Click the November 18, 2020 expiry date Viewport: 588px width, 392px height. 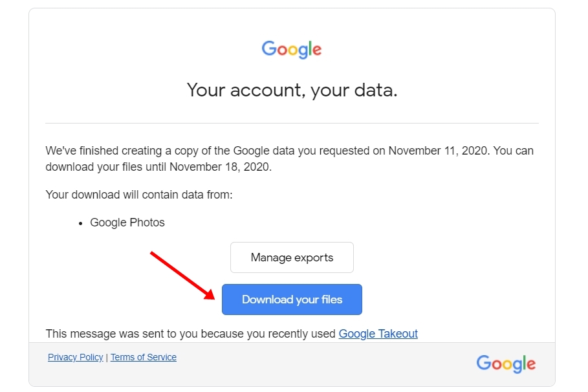tap(219, 166)
